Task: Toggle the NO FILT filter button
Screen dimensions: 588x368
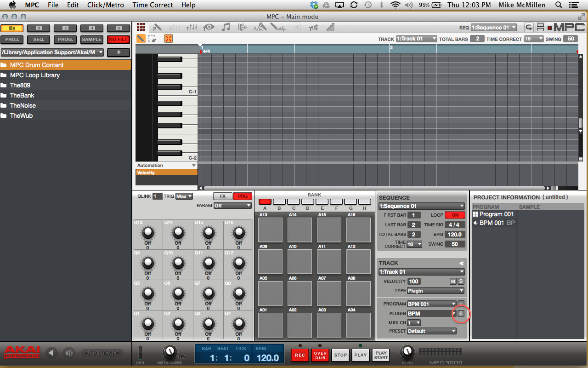Action: (119, 40)
